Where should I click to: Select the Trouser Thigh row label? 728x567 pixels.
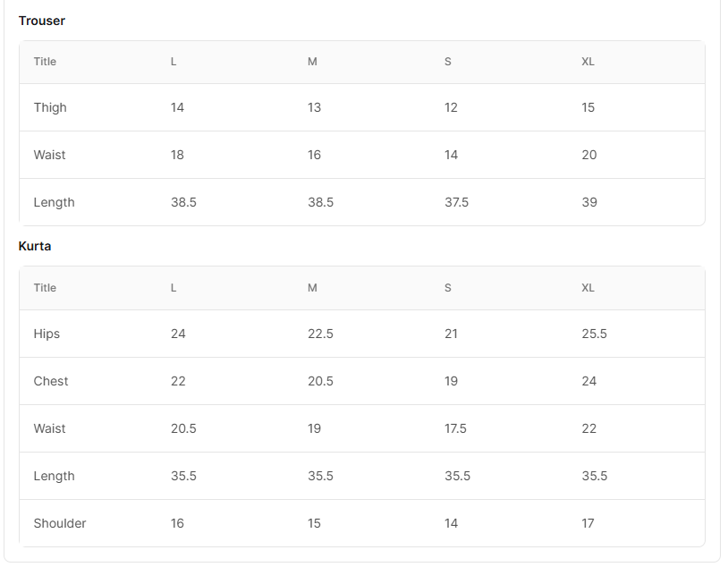tap(50, 107)
